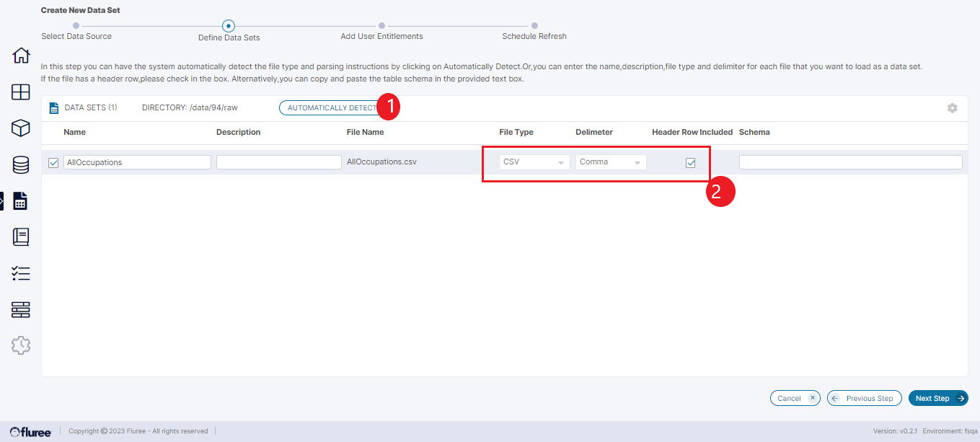
Task: Open the 3D cube sidebar icon
Action: coord(21,128)
